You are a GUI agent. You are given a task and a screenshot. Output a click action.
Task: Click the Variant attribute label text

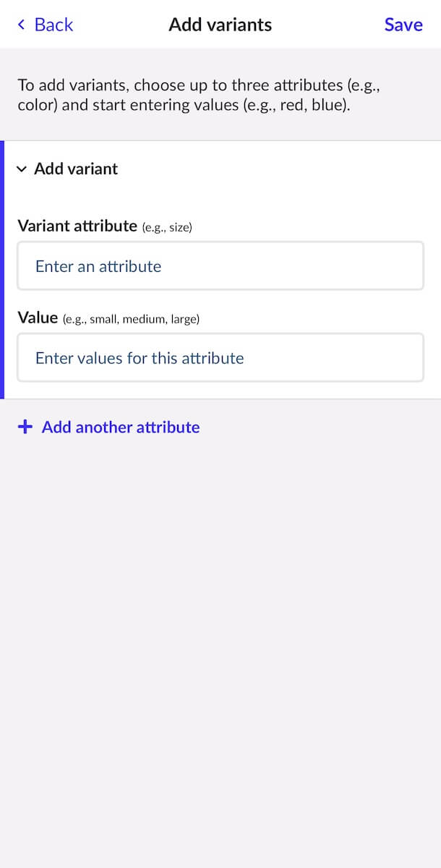click(77, 226)
